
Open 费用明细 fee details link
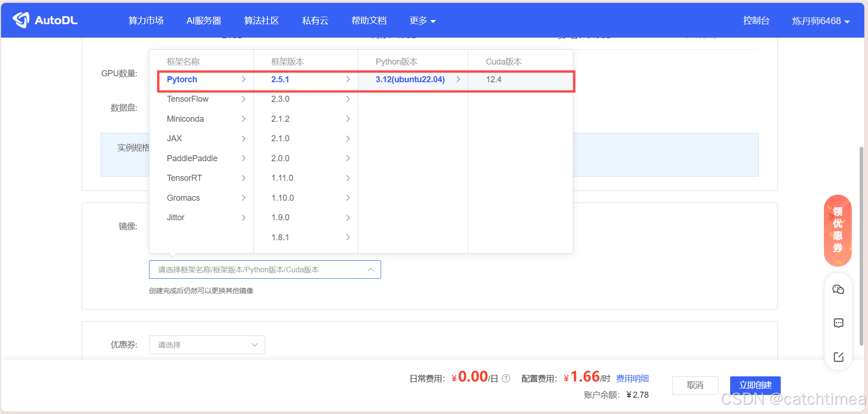click(x=632, y=379)
